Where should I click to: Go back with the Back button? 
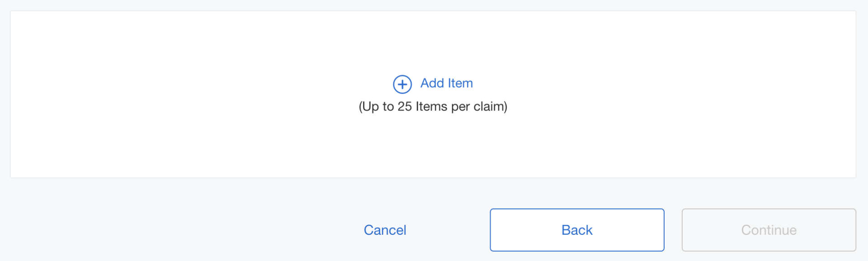point(577,230)
